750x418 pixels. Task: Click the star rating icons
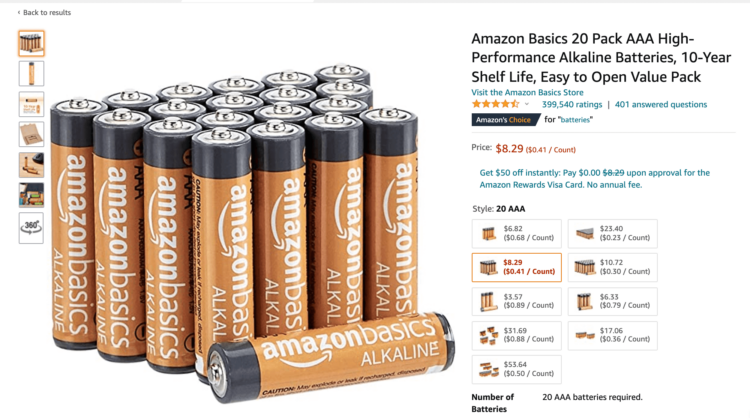(495, 104)
